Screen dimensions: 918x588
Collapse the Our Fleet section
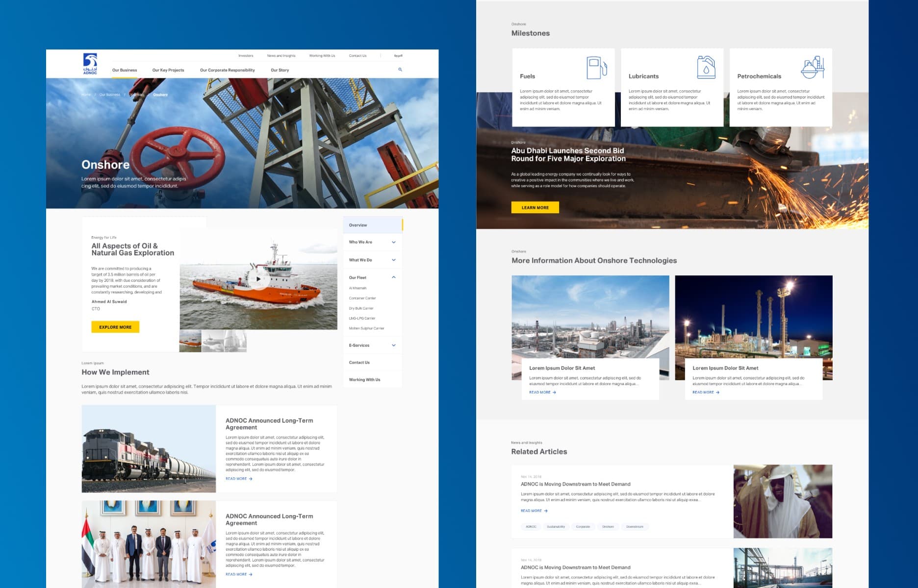(373, 277)
